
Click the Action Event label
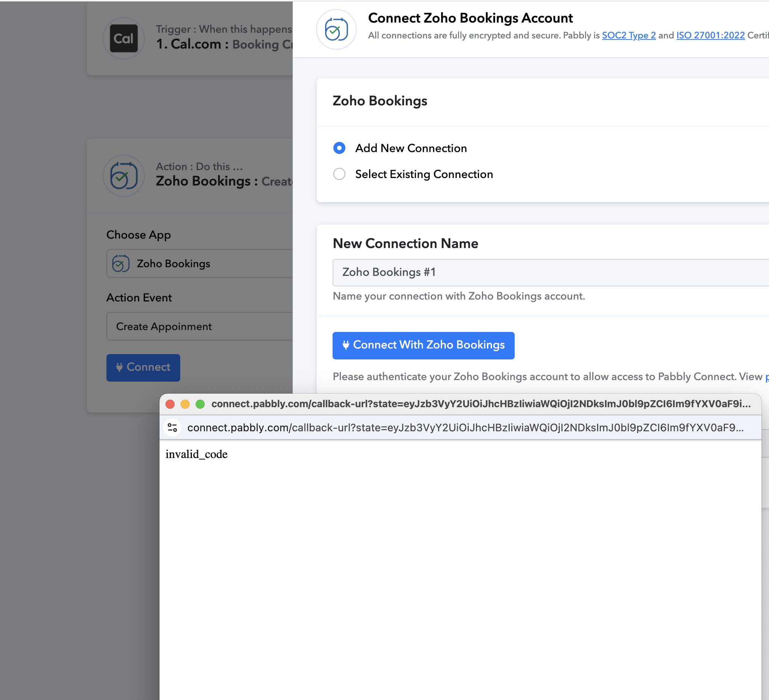(139, 298)
